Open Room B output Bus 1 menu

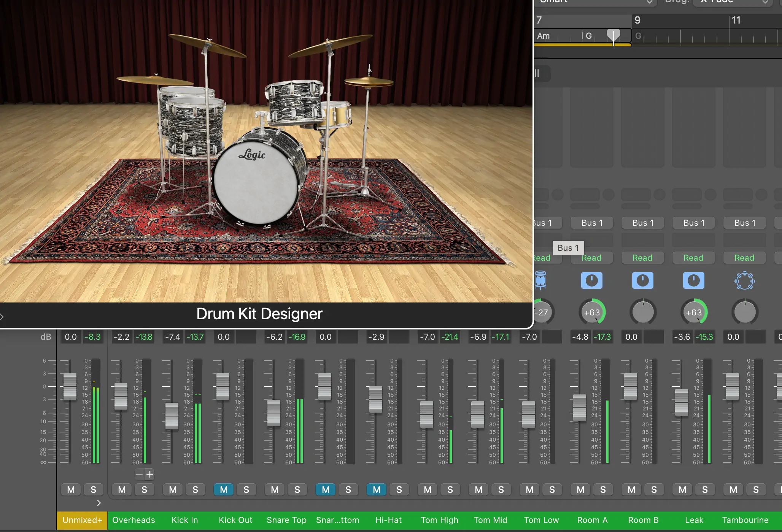click(643, 223)
